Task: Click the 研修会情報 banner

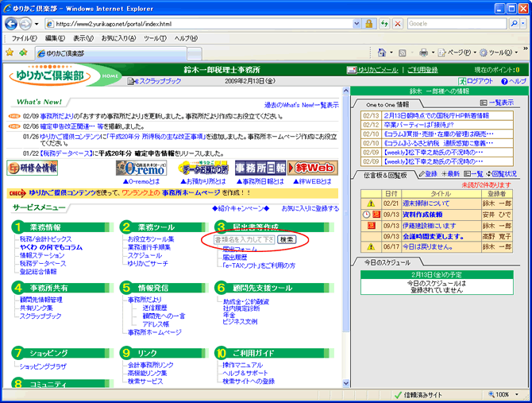Action: tap(33, 168)
